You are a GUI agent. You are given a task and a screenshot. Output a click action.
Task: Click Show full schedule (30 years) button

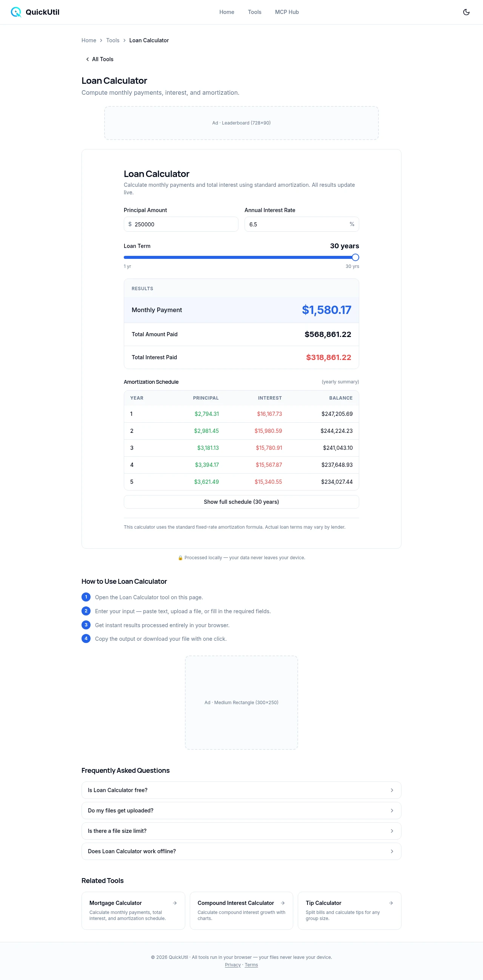point(241,502)
